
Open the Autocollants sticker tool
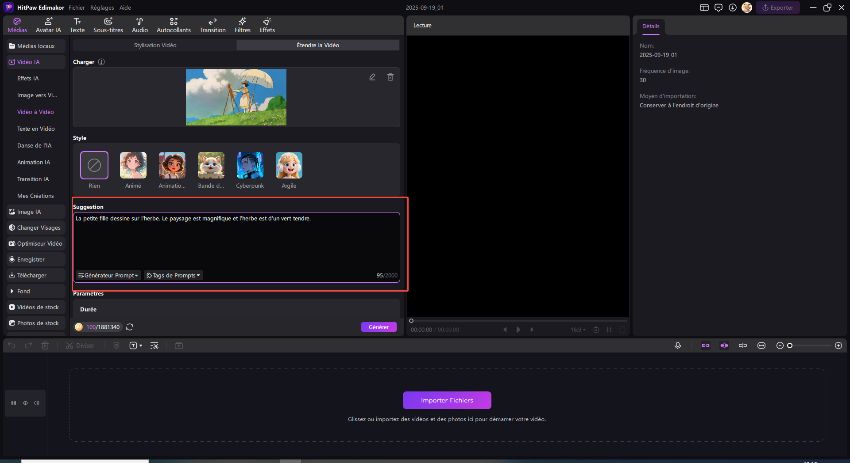pos(173,25)
